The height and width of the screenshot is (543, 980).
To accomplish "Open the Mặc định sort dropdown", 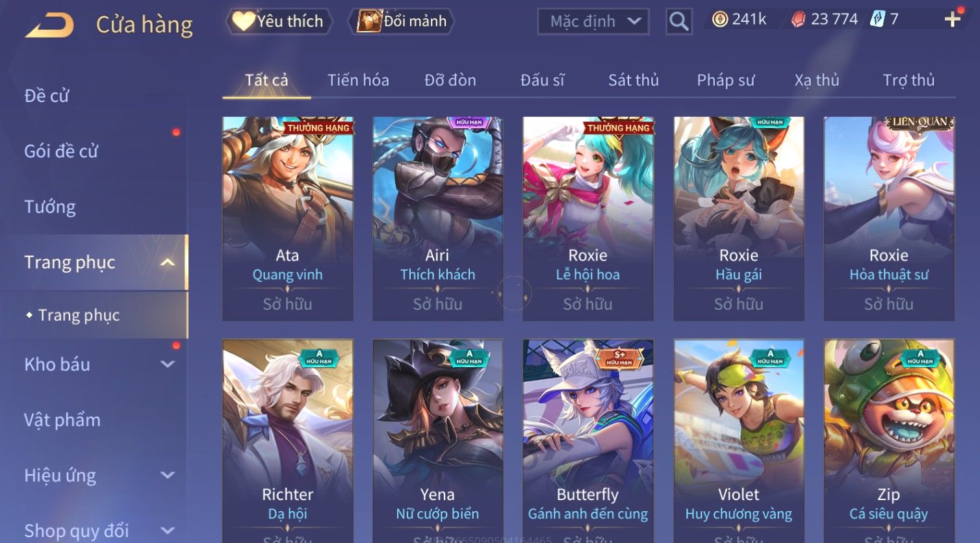I will coord(593,21).
